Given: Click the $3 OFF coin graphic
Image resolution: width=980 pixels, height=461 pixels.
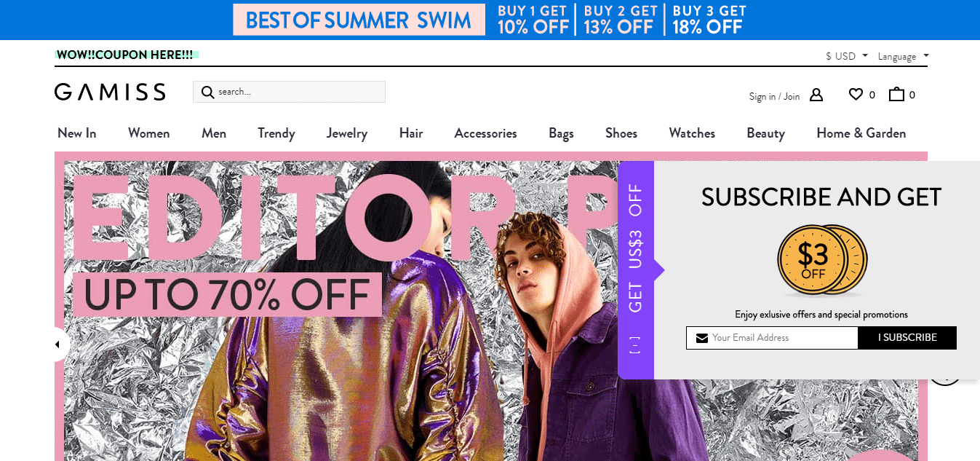Looking at the screenshot, I should click(821, 261).
